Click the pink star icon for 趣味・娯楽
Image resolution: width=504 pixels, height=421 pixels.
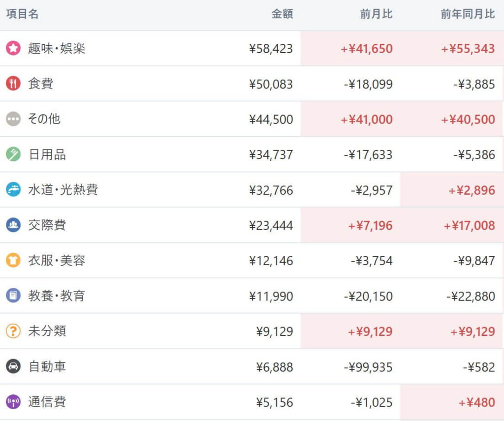[13, 48]
